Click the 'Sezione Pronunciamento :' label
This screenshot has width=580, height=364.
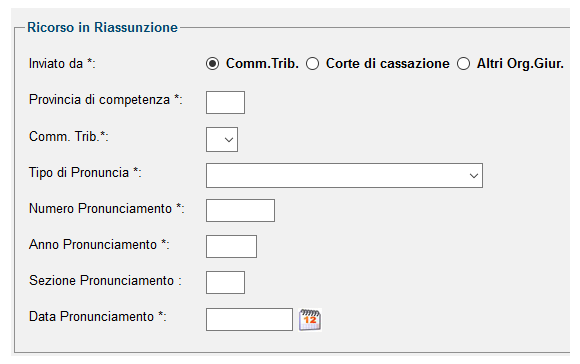point(105,280)
